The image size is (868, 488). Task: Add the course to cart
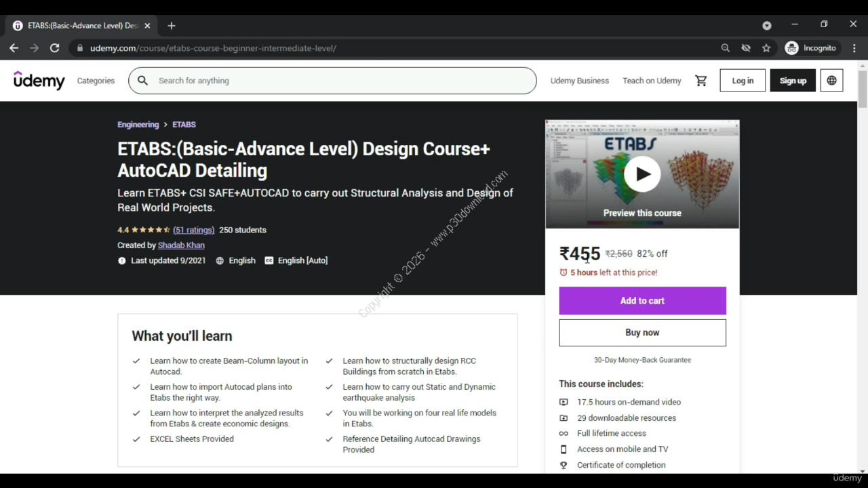pos(642,301)
